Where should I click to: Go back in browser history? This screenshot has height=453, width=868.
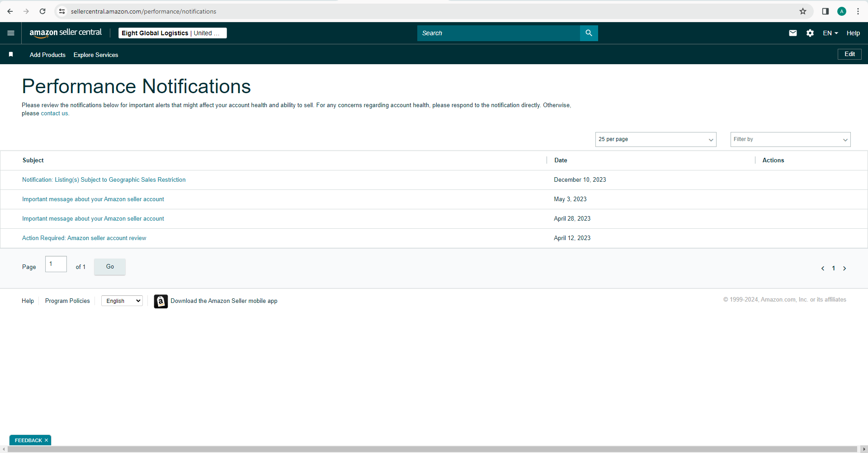tap(10, 11)
